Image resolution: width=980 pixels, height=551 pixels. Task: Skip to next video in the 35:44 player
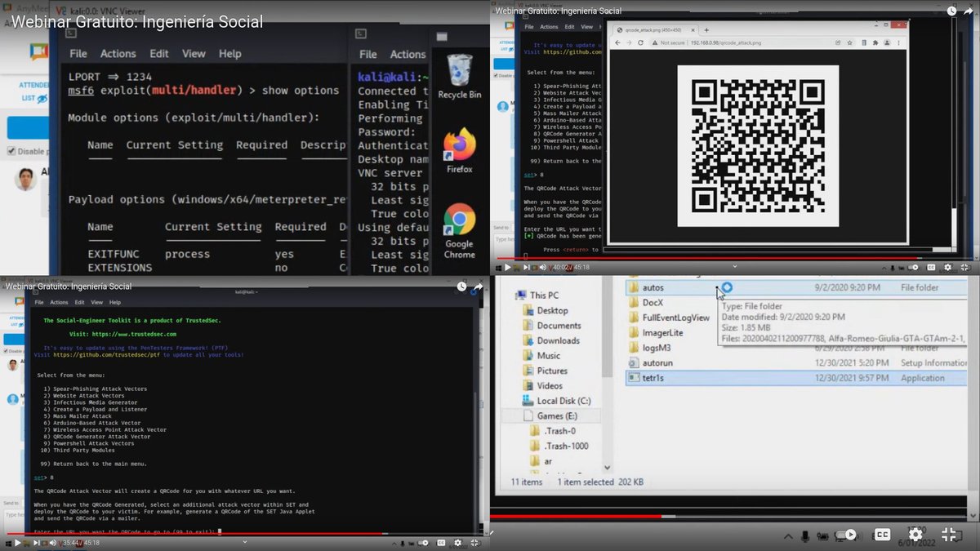click(36, 543)
